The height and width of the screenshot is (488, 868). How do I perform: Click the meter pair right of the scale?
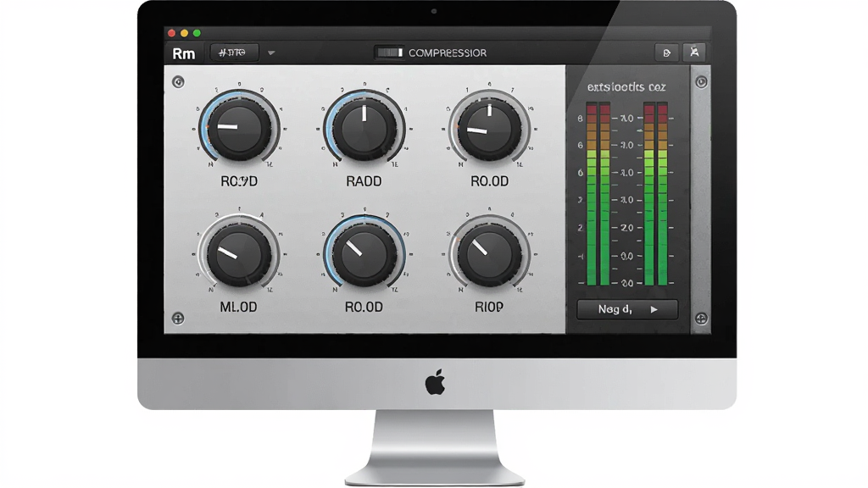(656, 194)
